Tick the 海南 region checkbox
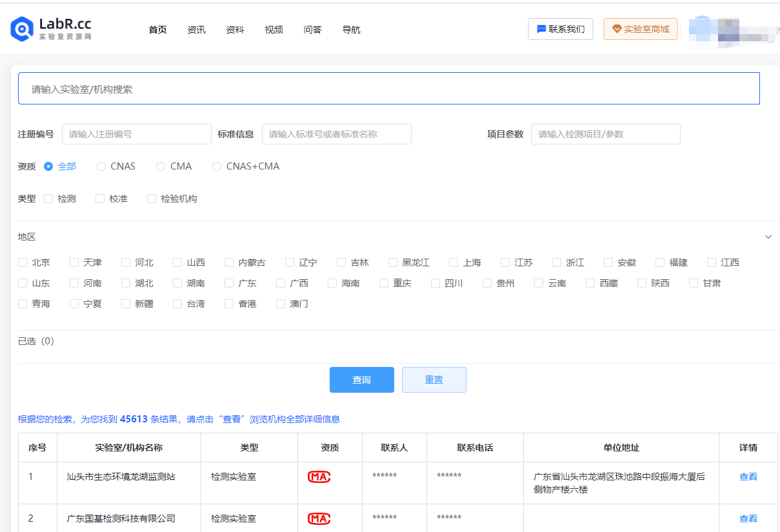This screenshot has width=780, height=532. click(332, 283)
